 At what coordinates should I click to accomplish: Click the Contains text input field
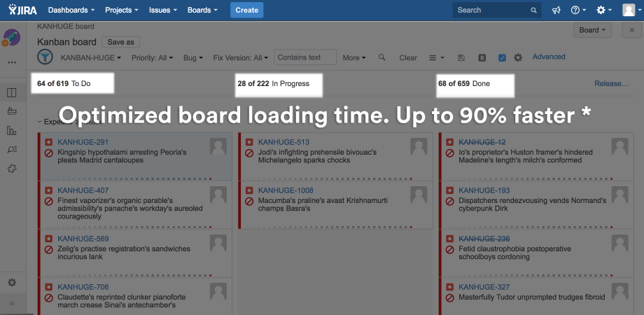tap(304, 57)
